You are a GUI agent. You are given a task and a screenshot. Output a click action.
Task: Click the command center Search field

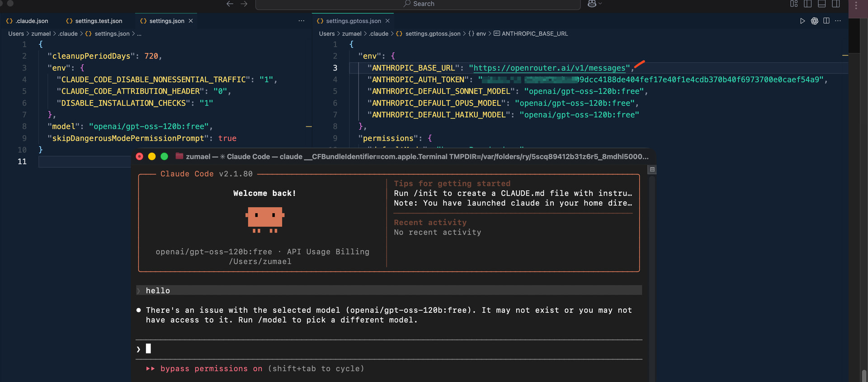(418, 4)
